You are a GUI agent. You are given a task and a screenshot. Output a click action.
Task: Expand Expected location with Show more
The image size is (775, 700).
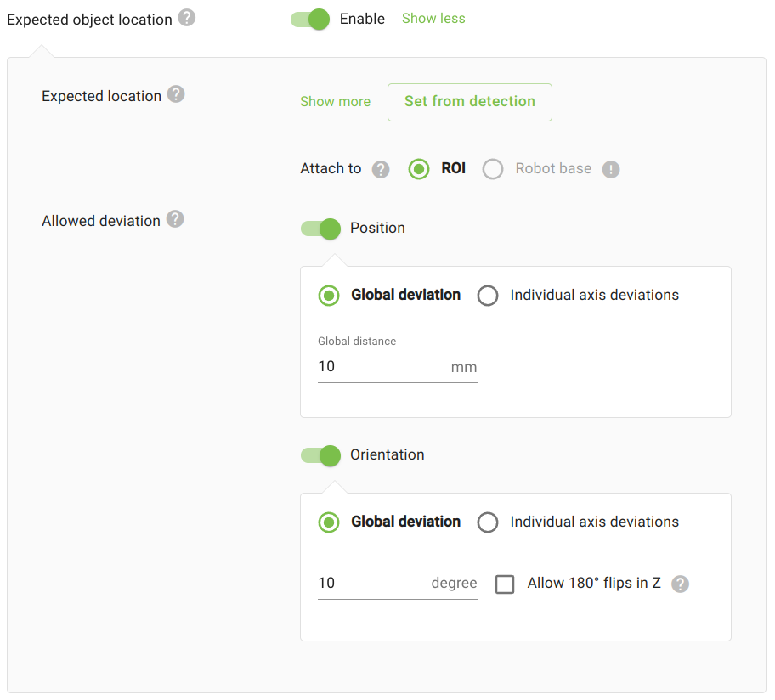(335, 101)
